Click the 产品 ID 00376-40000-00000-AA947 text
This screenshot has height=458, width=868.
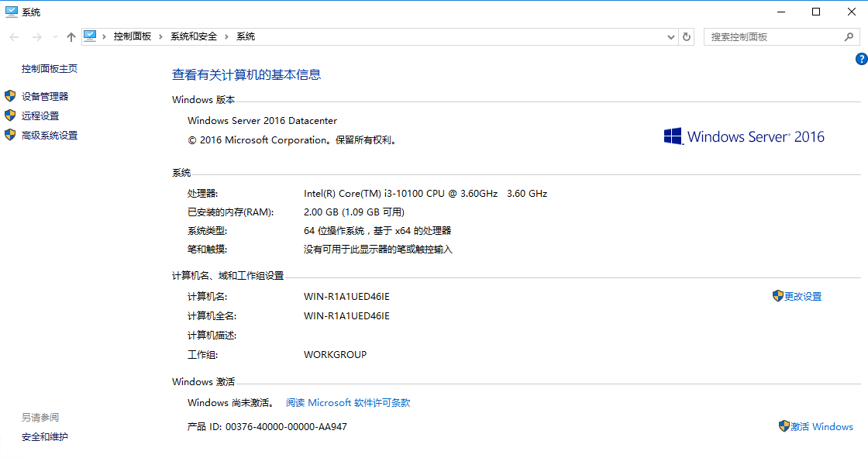pyautogui.click(x=267, y=426)
